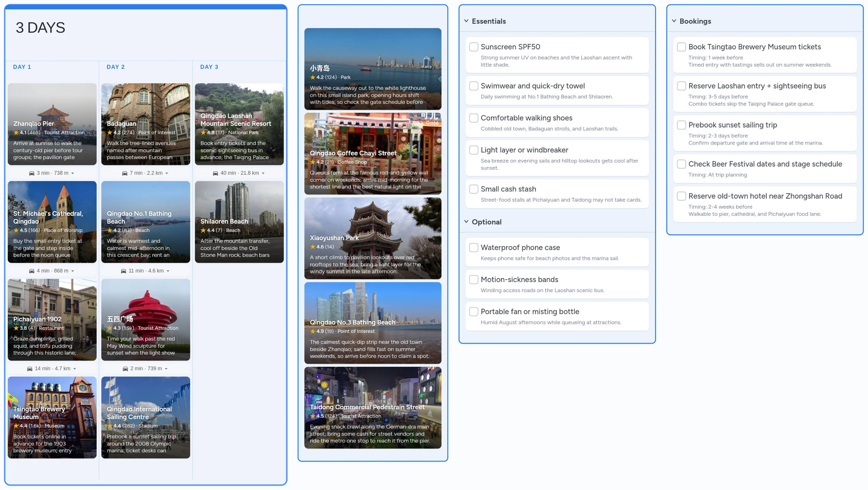Expand the 40 min · 21.8 km travel dropdown
The width and height of the screenshot is (868, 490).
(x=263, y=173)
